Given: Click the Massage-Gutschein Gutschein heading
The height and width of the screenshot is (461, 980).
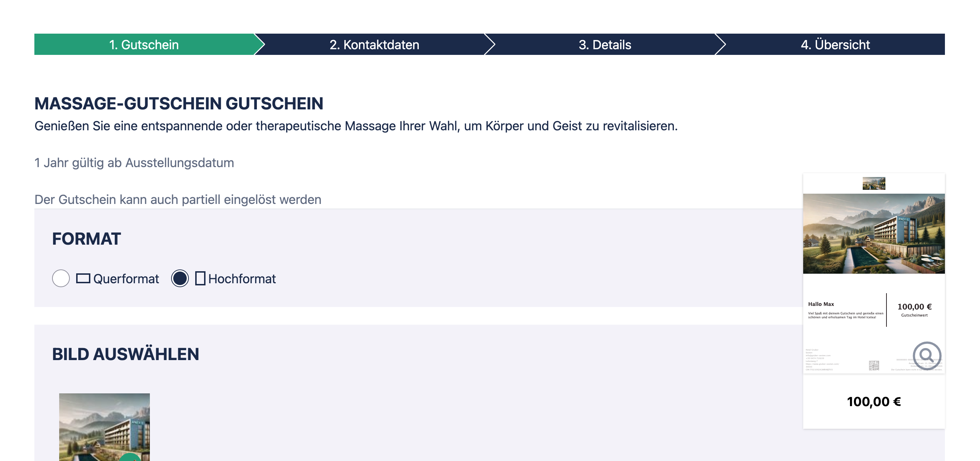Looking at the screenshot, I should click(179, 104).
